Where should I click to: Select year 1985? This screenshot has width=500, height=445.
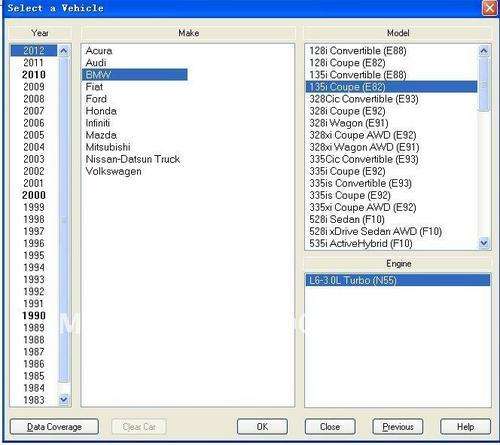click(x=34, y=376)
